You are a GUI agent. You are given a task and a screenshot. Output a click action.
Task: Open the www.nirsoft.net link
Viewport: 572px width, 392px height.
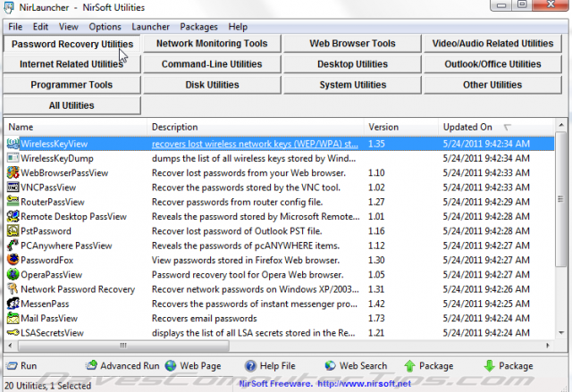pyautogui.click(x=364, y=384)
